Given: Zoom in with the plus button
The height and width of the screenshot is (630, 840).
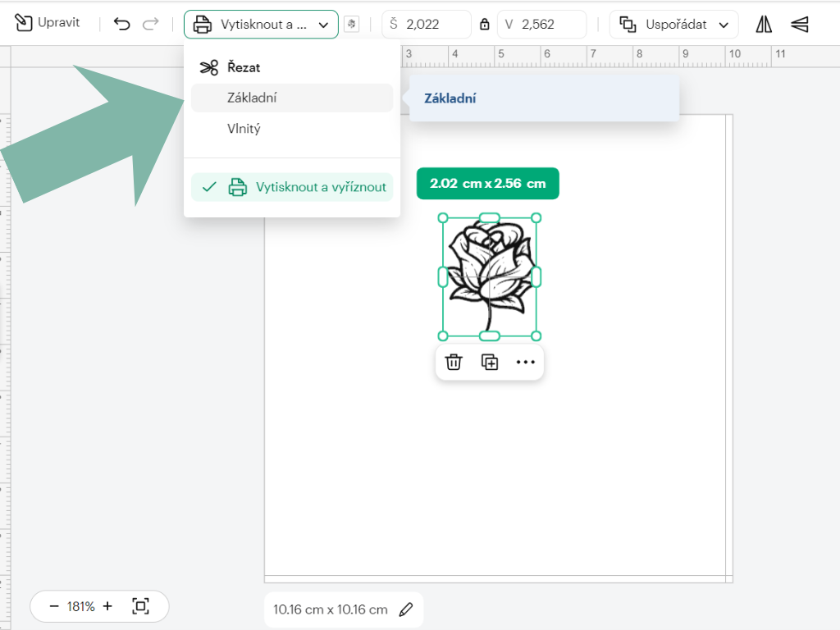Looking at the screenshot, I should coord(107,606).
